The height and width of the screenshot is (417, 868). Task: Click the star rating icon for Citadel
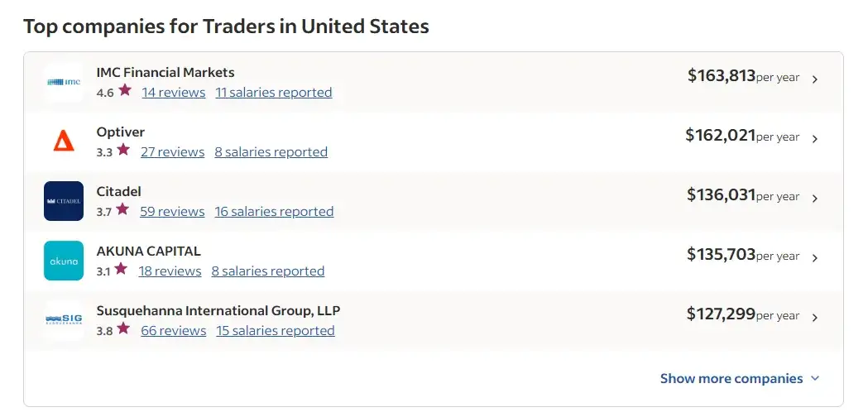[122, 210]
